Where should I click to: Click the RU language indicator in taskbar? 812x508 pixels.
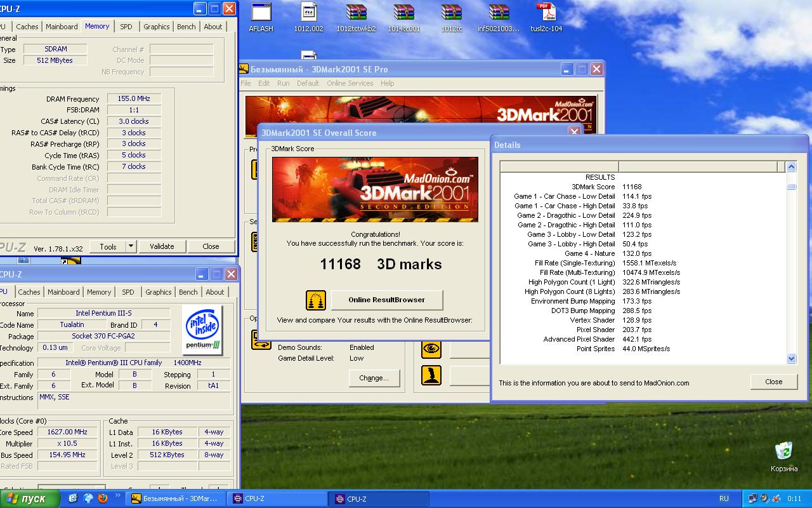(x=724, y=498)
